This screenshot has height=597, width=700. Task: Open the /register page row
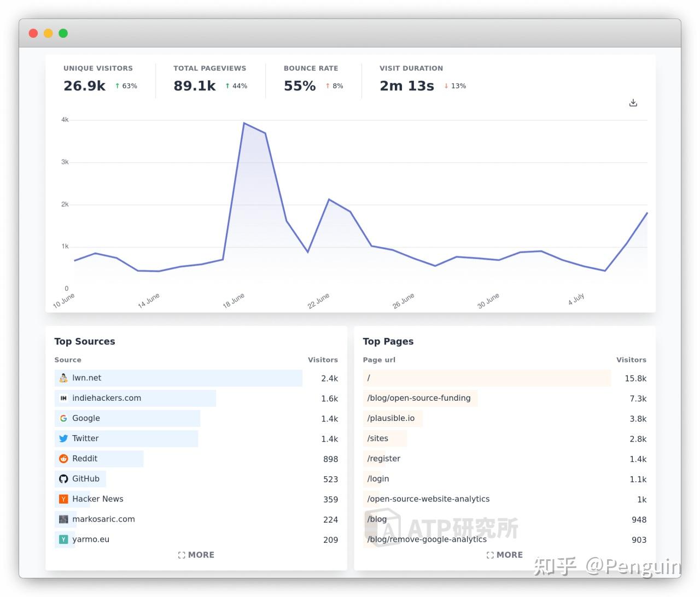(x=505, y=459)
